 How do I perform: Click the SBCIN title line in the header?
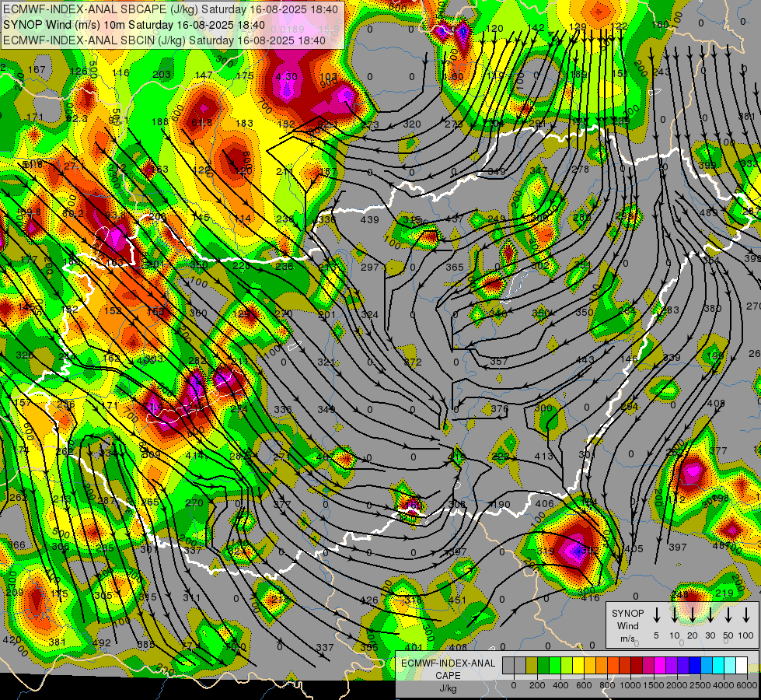tap(164, 40)
